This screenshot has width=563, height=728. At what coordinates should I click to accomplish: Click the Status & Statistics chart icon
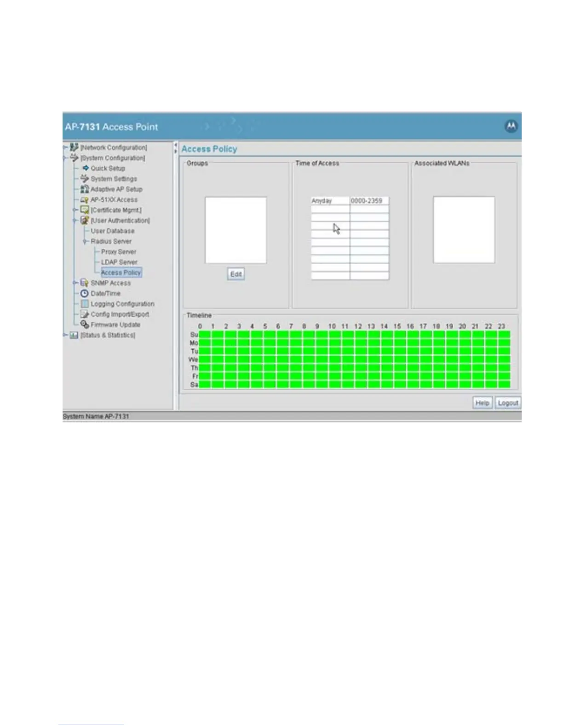[74, 335]
